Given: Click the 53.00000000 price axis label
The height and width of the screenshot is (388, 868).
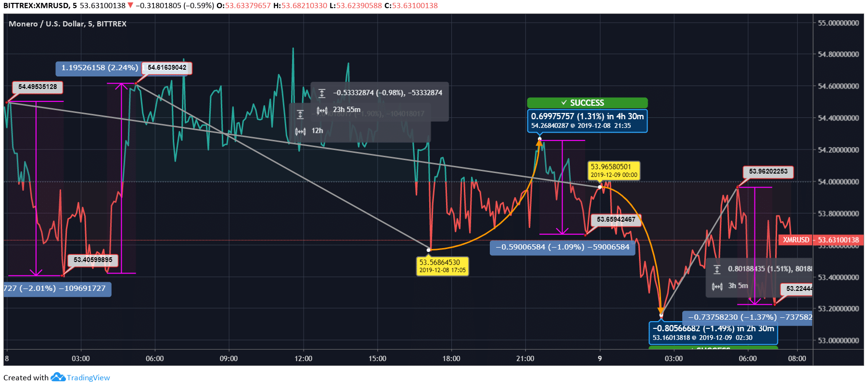Looking at the screenshot, I should [839, 340].
